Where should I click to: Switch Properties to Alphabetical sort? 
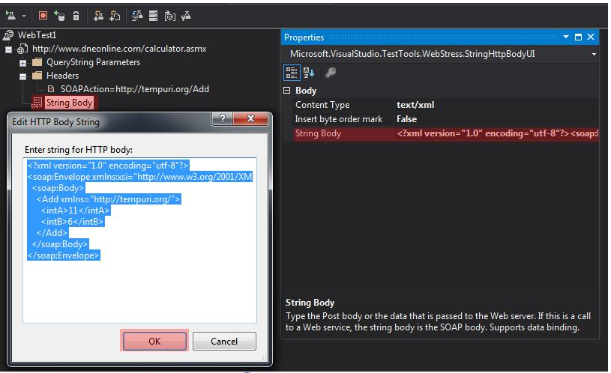point(309,72)
